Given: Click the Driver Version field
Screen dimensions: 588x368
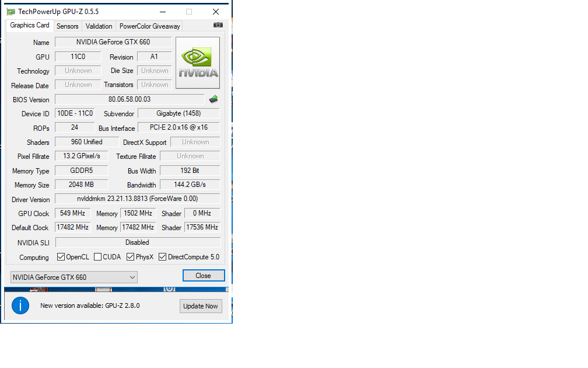Looking at the screenshot, I should pos(137,199).
